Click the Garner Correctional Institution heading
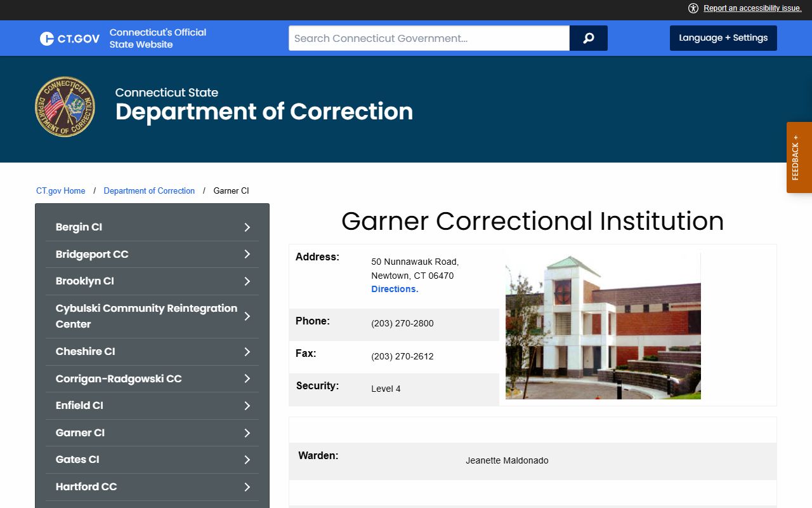The height and width of the screenshot is (508, 812). [532, 221]
